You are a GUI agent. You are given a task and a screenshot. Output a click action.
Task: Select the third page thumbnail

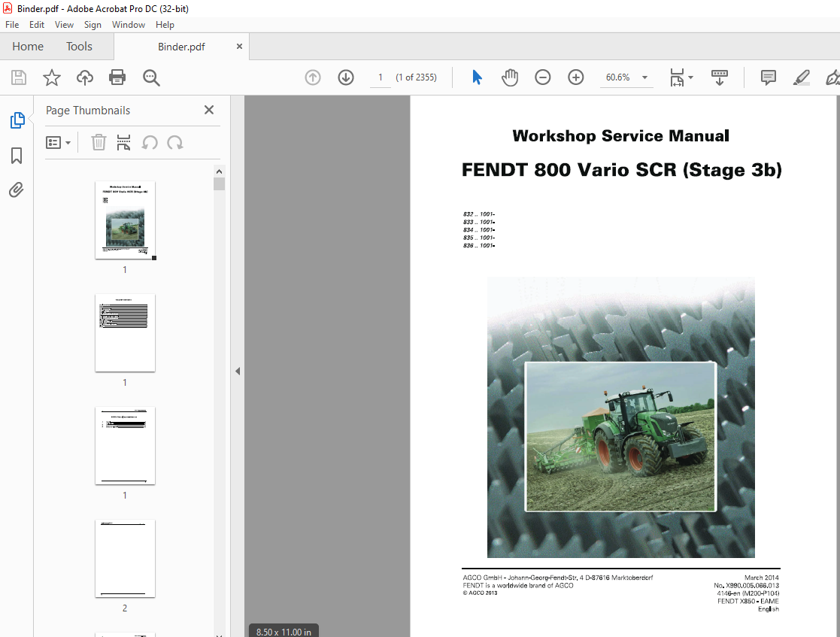coord(126,446)
